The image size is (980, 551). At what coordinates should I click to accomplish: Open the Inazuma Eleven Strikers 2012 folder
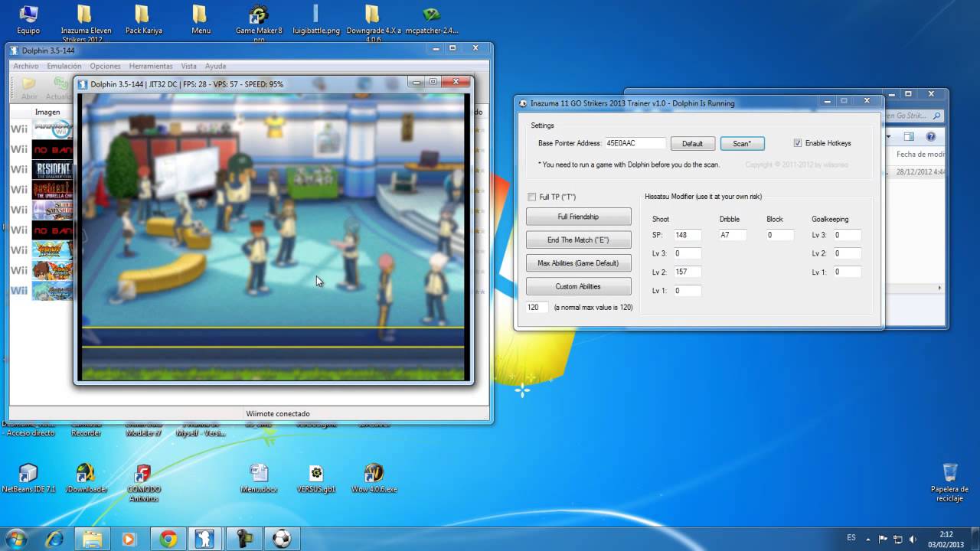[86, 23]
